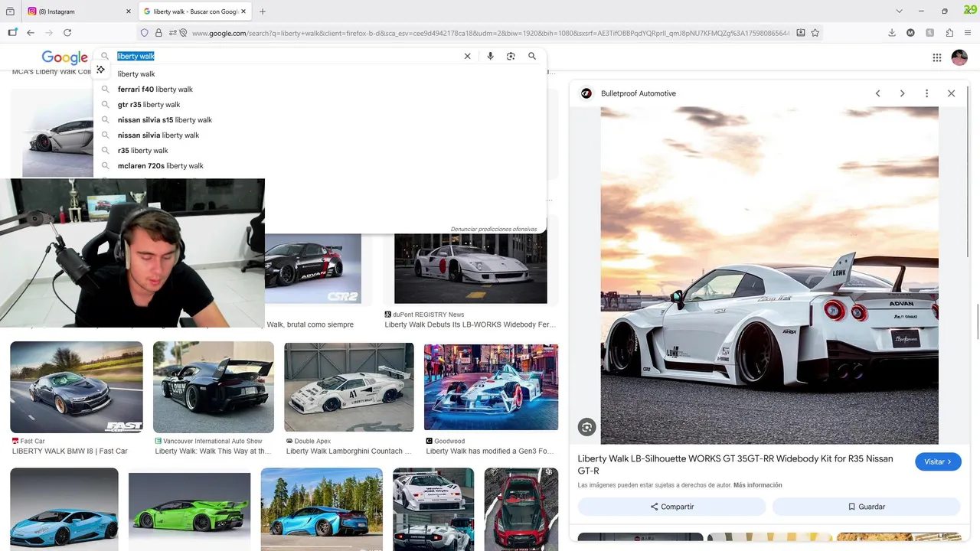Choose suggestion mclaren 720s liberty walk
Viewport: 980px width, 551px height.
pos(320,166)
